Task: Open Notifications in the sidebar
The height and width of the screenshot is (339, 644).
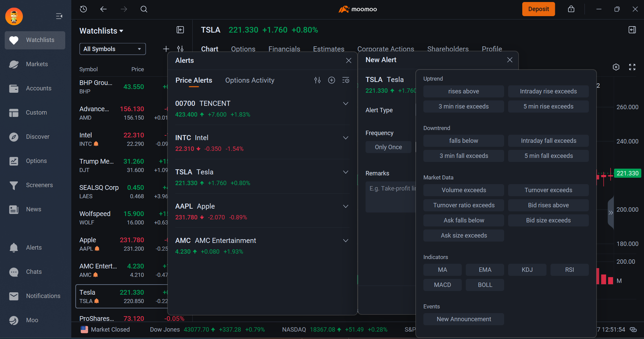Action: (35, 296)
